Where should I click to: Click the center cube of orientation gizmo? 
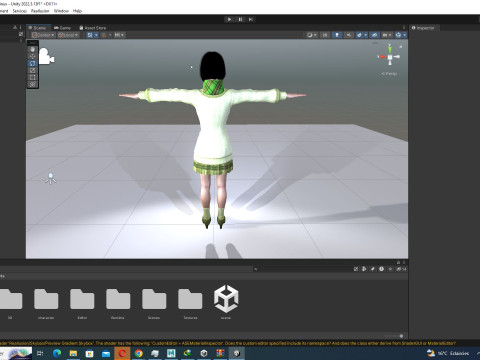pos(390,57)
